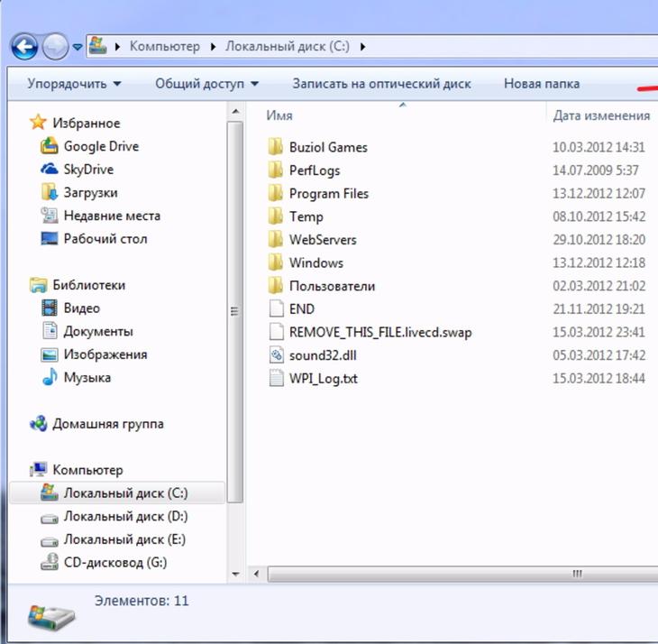This screenshot has width=658, height=644.
Task: Select the WebServers folder
Action: coord(312,240)
